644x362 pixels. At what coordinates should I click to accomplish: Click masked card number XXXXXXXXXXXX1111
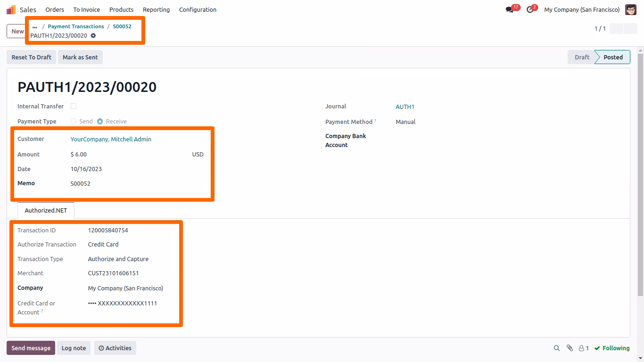[123, 304]
